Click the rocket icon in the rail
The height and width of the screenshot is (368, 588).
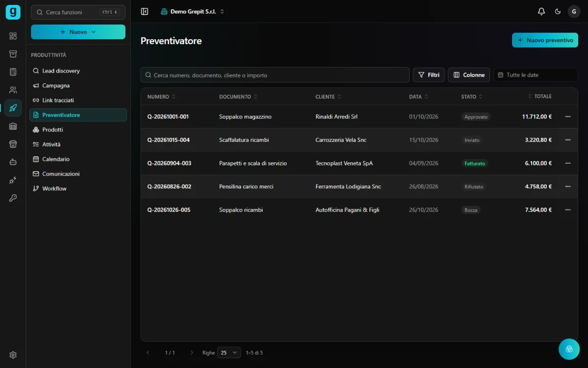point(13,108)
